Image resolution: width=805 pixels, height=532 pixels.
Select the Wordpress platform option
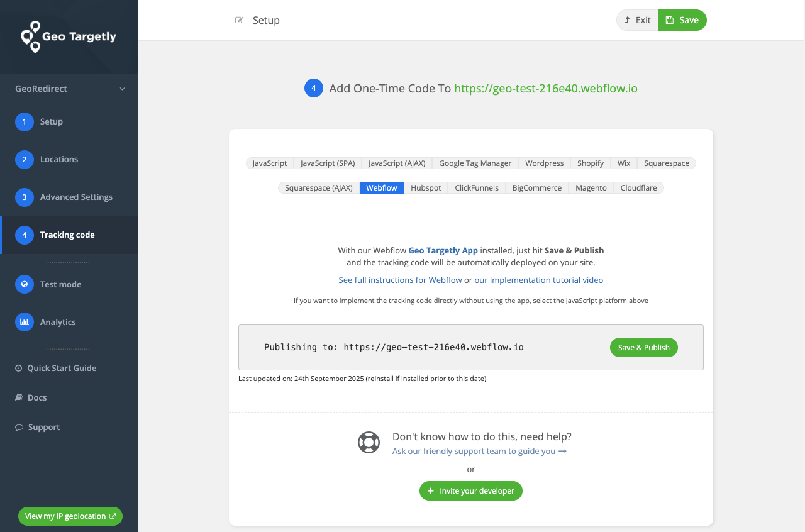[x=544, y=163]
